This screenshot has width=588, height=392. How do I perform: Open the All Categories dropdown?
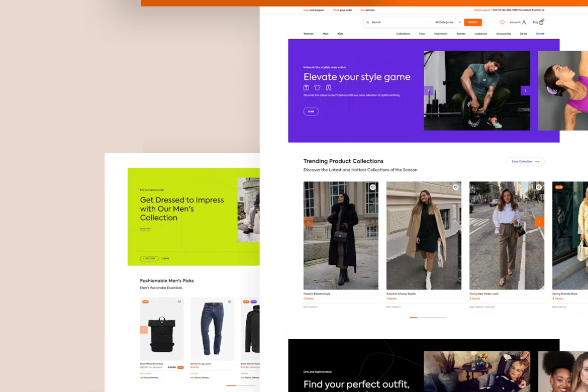pyautogui.click(x=448, y=23)
